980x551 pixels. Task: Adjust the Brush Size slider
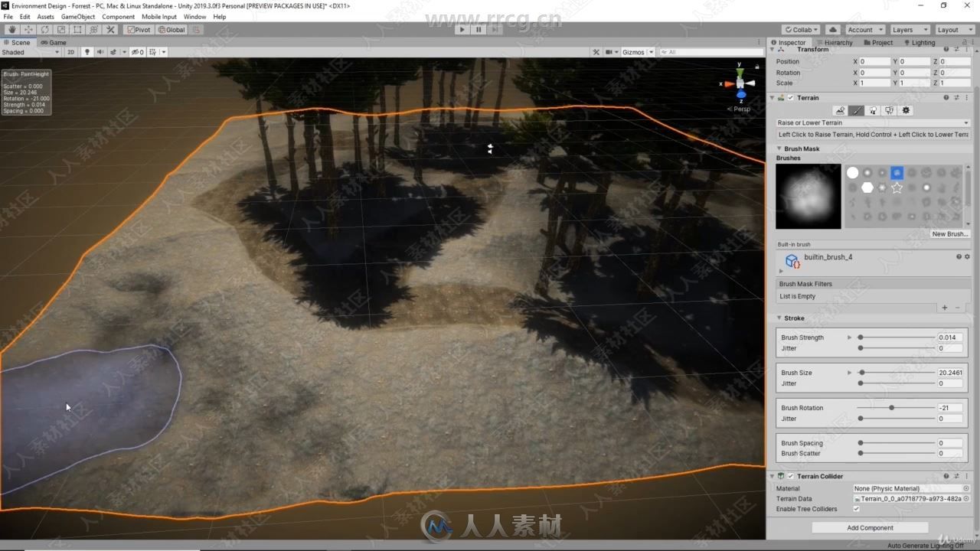897,373
